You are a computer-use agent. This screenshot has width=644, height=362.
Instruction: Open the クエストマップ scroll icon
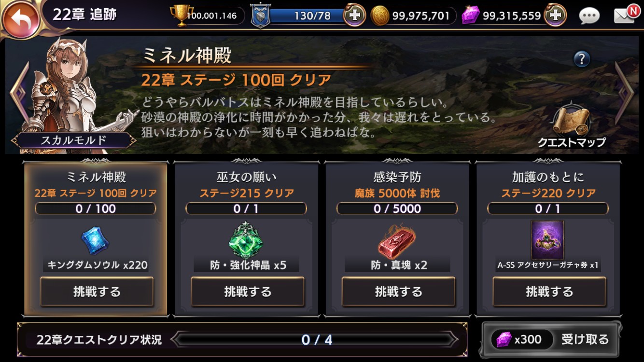point(571,126)
